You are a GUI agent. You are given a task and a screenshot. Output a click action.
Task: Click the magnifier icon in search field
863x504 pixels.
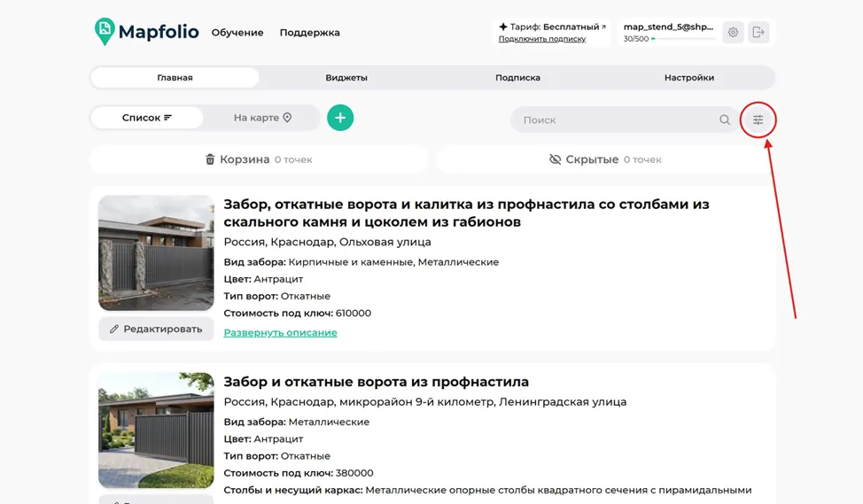tap(725, 120)
